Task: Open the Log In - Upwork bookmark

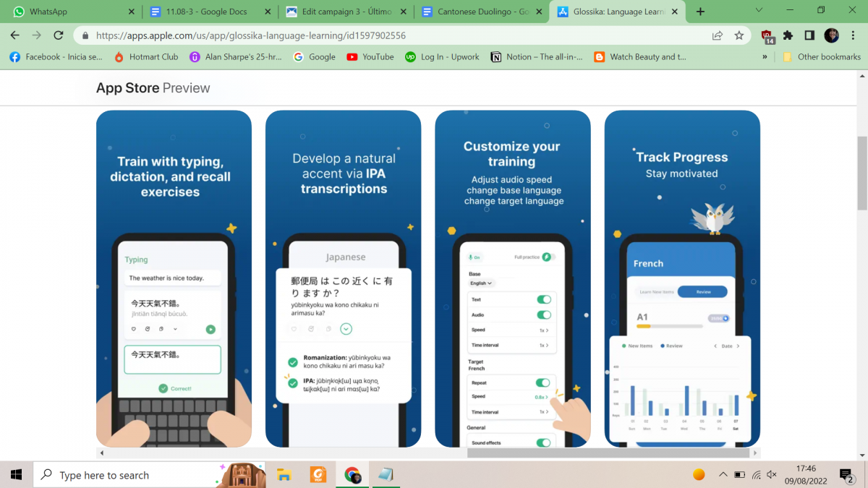Action: click(x=442, y=56)
